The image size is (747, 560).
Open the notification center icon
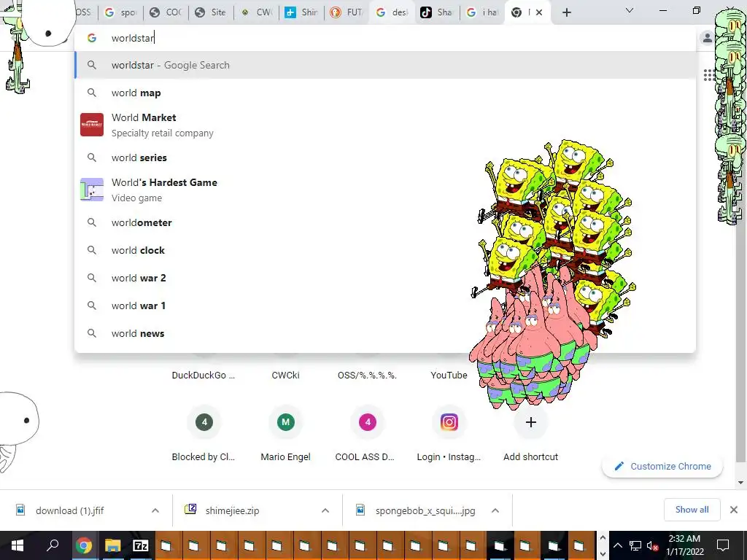click(723, 545)
